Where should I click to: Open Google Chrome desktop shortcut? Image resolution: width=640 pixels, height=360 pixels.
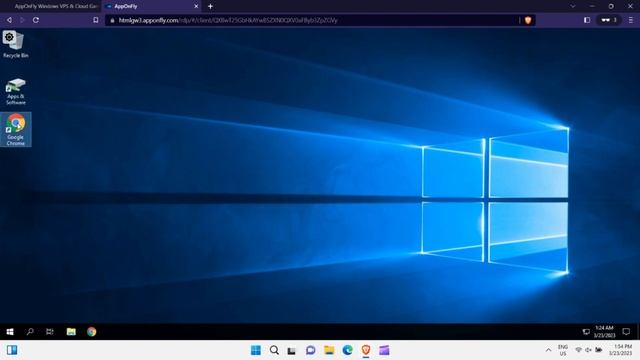click(16, 129)
